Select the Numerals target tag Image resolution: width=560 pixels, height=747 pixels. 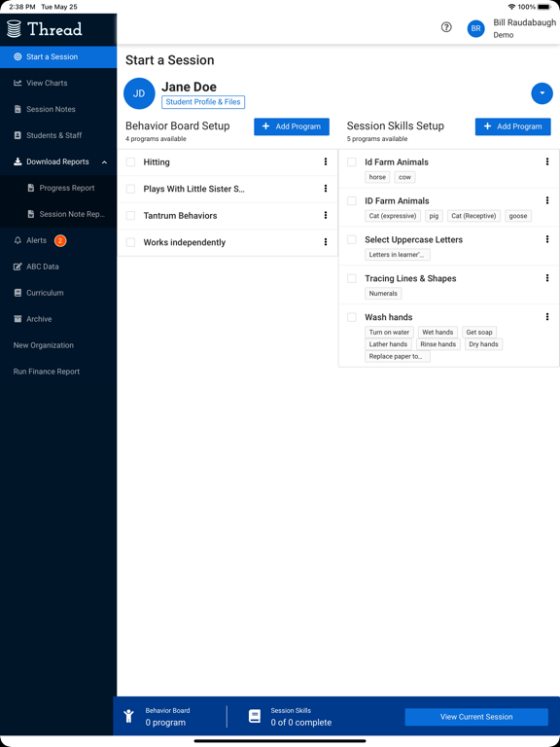(x=383, y=294)
